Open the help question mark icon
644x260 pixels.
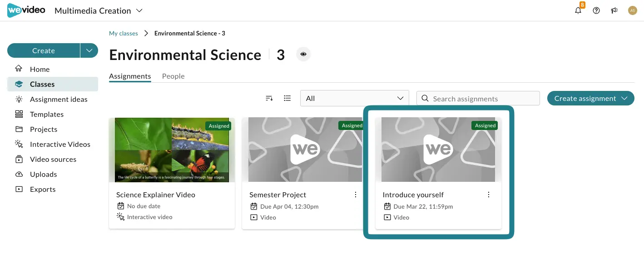pos(596,10)
